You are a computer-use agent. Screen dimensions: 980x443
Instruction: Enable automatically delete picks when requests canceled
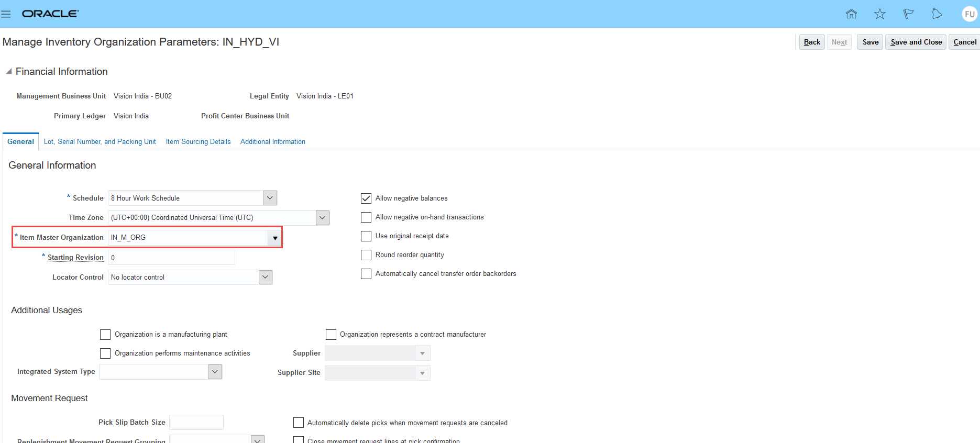299,423
